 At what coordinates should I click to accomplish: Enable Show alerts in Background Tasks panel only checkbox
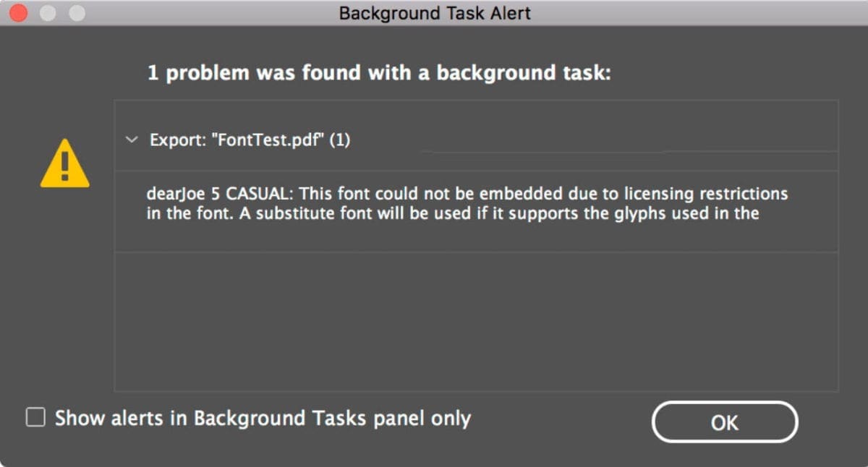(35, 418)
